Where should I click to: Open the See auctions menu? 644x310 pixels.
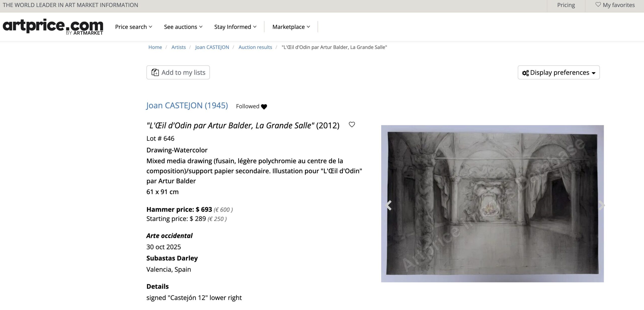click(x=183, y=27)
